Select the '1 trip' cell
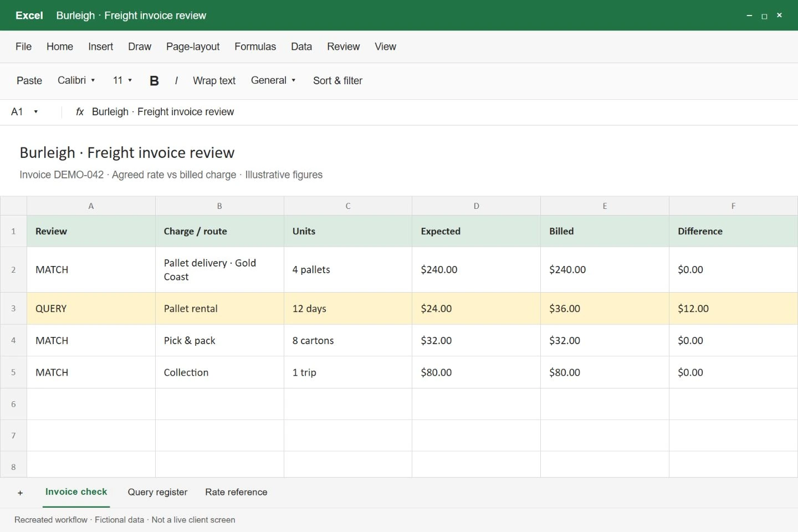The image size is (798, 532). [348, 372]
